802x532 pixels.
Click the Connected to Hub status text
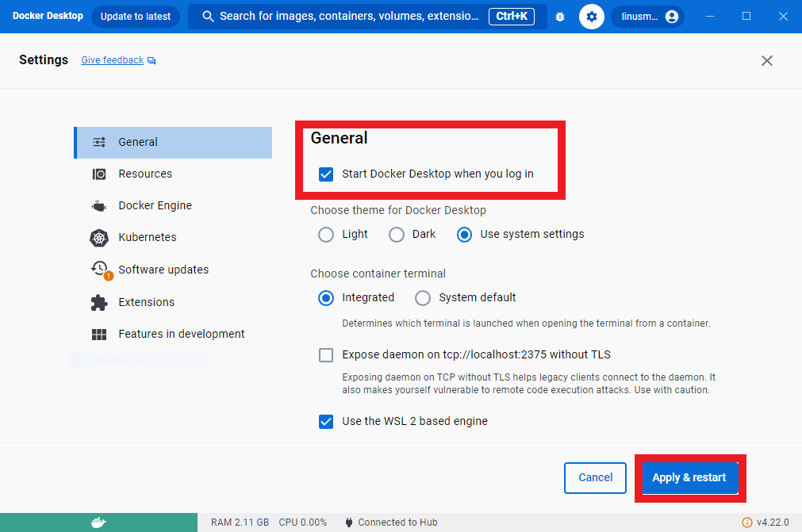397,522
